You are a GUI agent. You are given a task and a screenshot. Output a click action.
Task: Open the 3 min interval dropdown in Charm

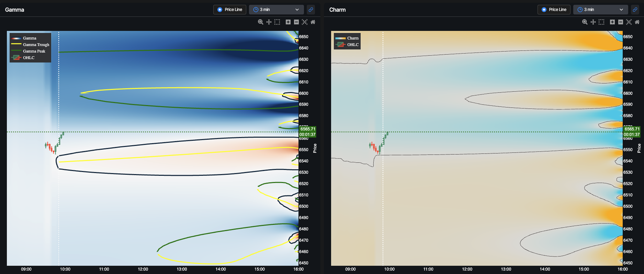tap(601, 10)
